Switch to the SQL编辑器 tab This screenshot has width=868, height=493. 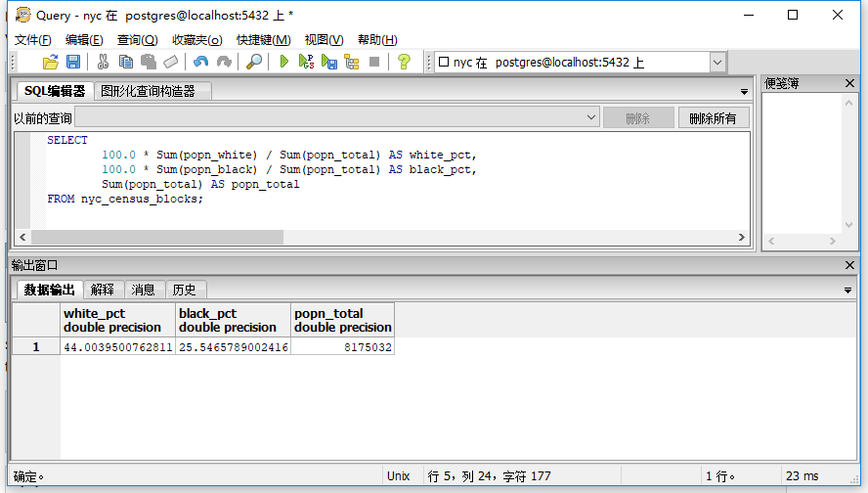pyautogui.click(x=55, y=91)
